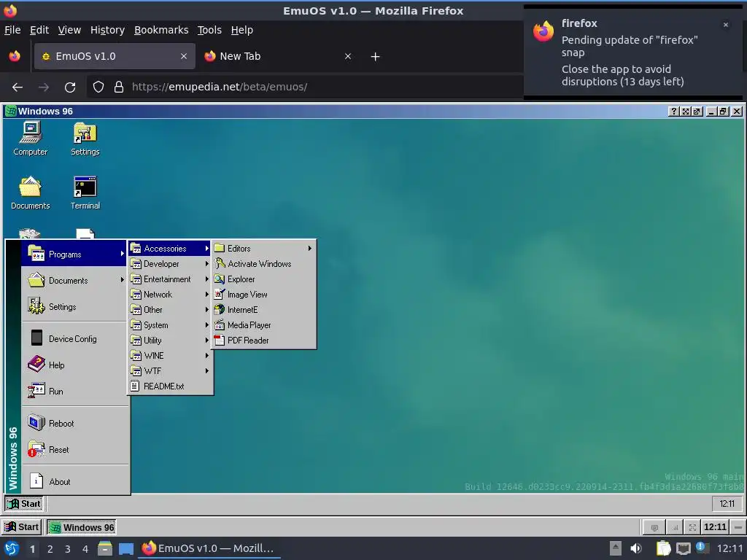Open Settings in the Start menu
The width and height of the screenshot is (747, 560).
pos(75,307)
